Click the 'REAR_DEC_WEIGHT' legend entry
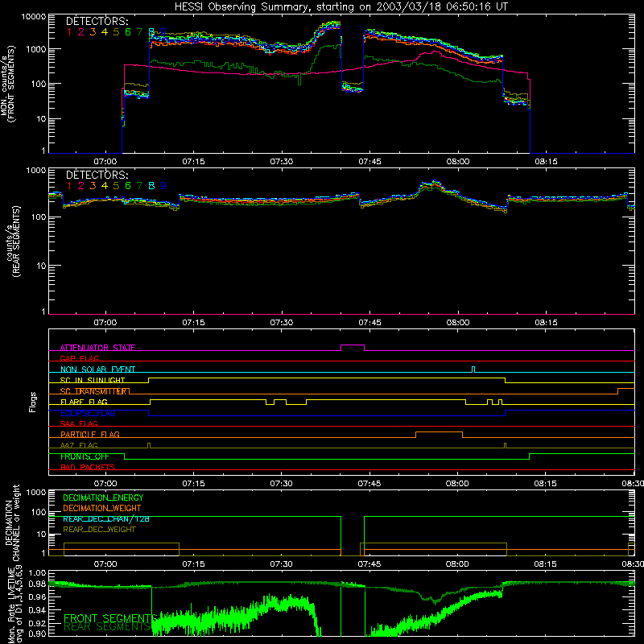644x644 pixels. [99, 530]
